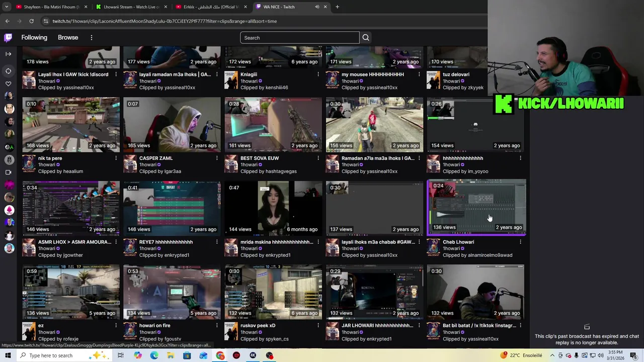The image size is (644, 362).
Task: Click the search magnifier button
Action: click(x=366, y=38)
